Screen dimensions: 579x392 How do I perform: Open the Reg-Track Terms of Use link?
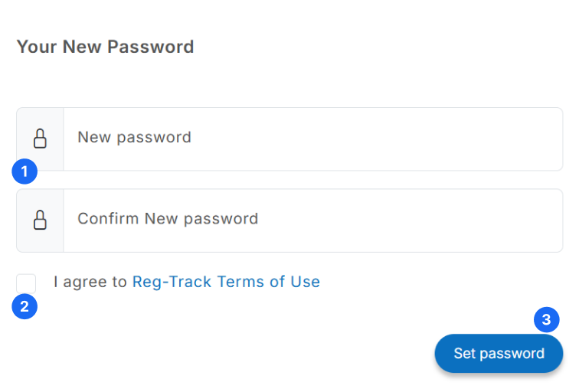click(226, 282)
